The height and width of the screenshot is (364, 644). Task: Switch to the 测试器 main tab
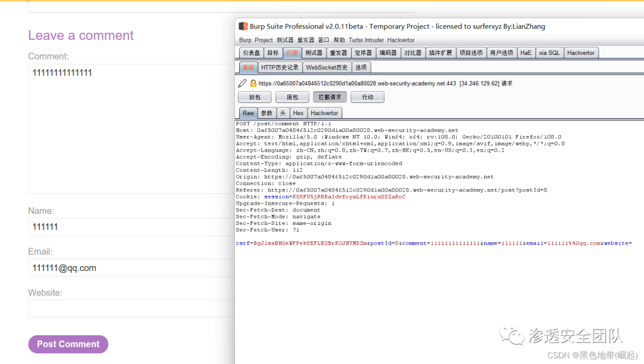tap(314, 53)
